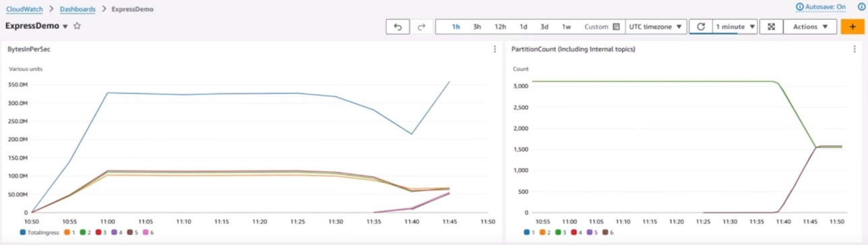
Task: Click the undo arrow button
Action: (x=398, y=27)
